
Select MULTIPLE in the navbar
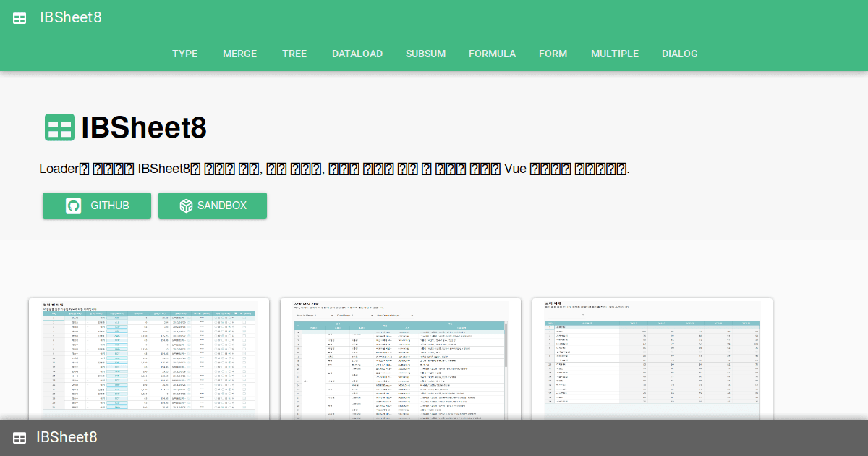pos(615,54)
